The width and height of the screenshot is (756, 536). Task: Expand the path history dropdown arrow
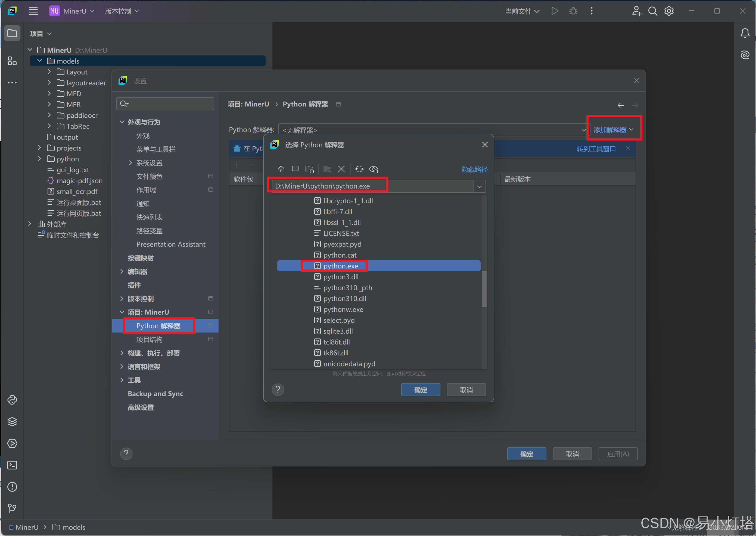click(x=479, y=186)
